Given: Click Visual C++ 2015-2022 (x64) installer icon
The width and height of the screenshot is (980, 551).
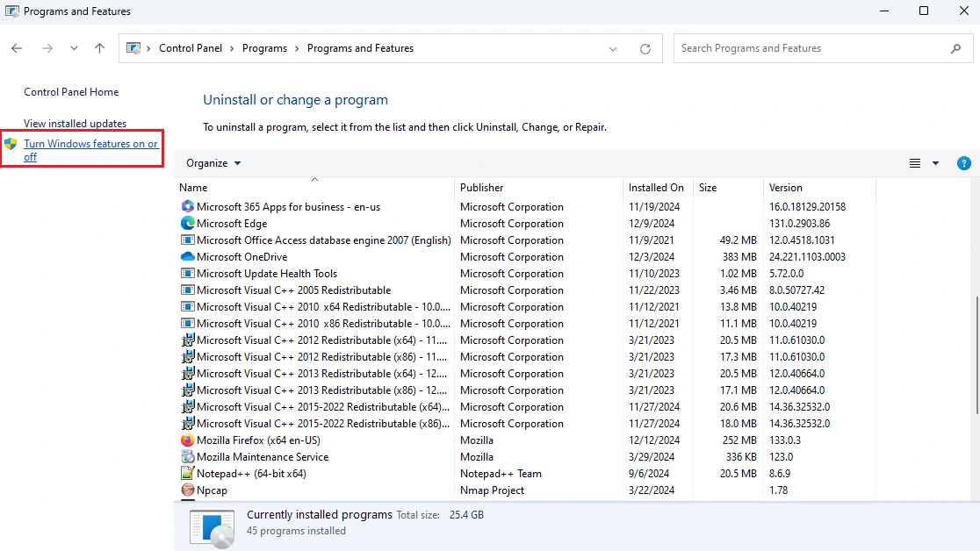Looking at the screenshot, I should (188, 407).
